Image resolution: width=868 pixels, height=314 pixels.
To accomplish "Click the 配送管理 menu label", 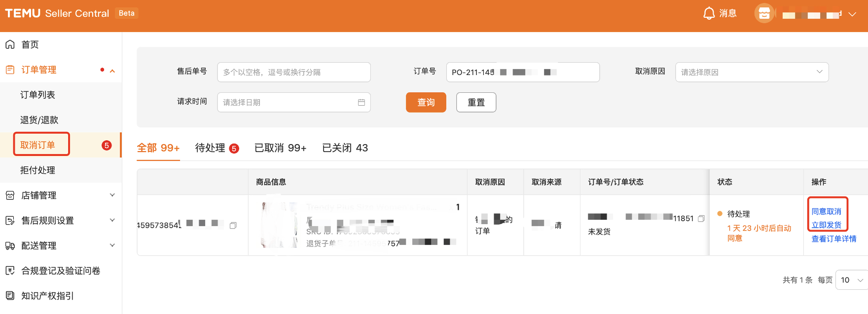I will [39, 246].
